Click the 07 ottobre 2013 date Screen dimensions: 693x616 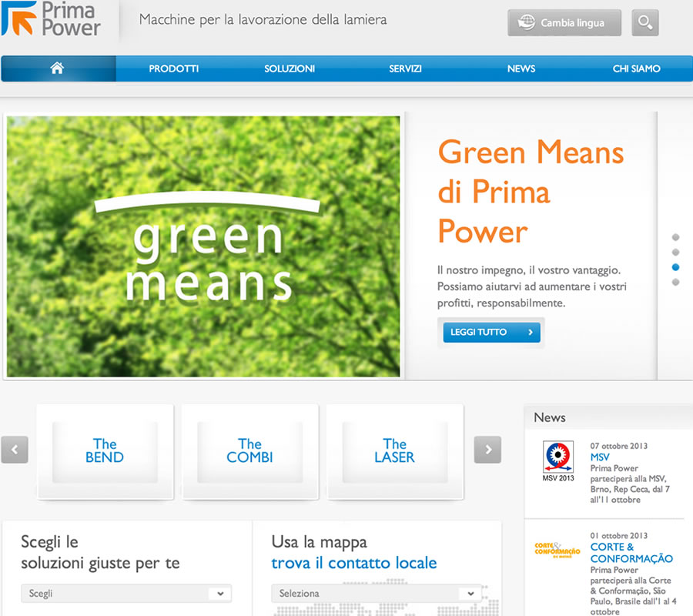coord(619,446)
